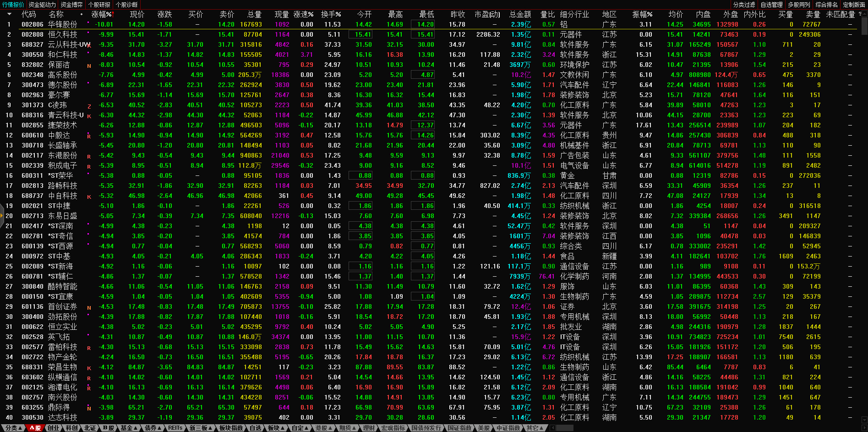Screen dimensions: 868x432
Task: Click the left arrow on bottom horizontal scrollbar
Action: [x=553, y=428]
